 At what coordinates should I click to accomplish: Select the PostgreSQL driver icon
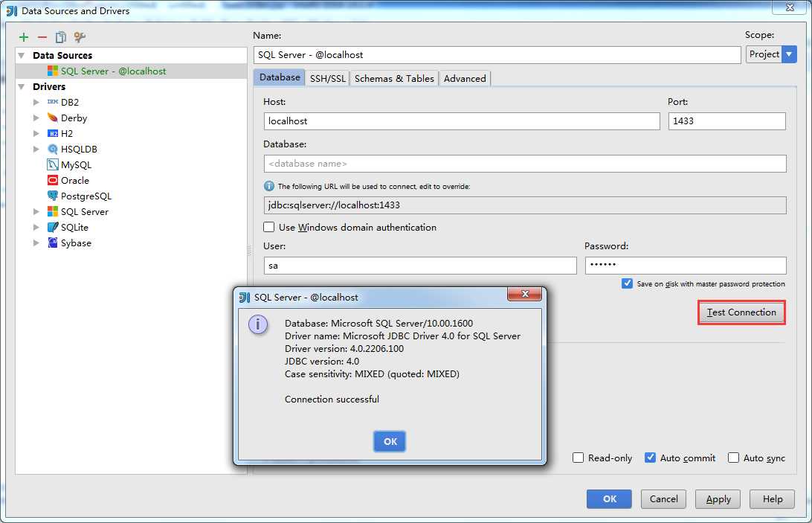pos(53,196)
